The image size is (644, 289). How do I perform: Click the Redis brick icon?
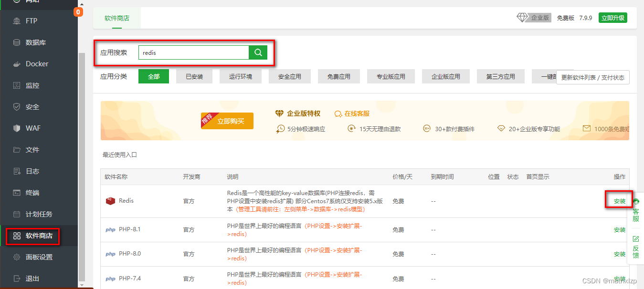pos(110,201)
